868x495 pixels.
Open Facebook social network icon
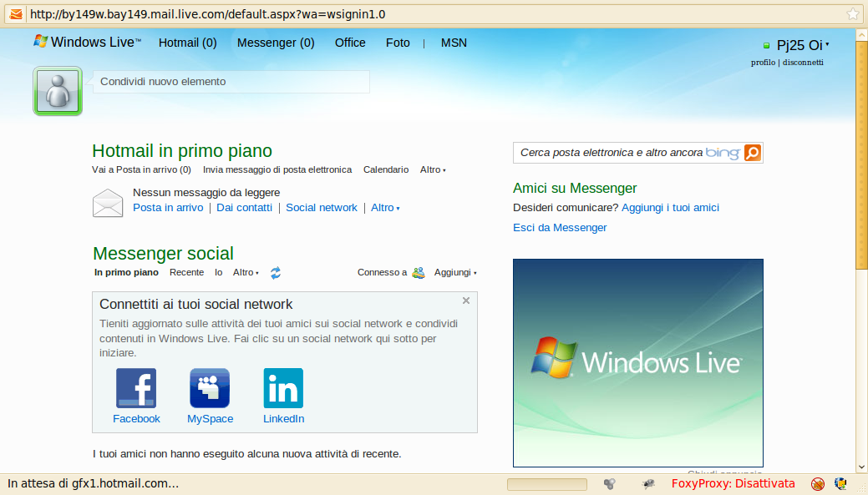point(136,388)
